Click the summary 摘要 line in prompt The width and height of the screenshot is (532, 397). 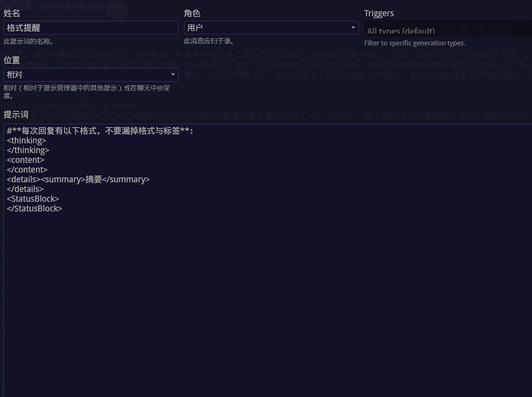coord(78,179)
